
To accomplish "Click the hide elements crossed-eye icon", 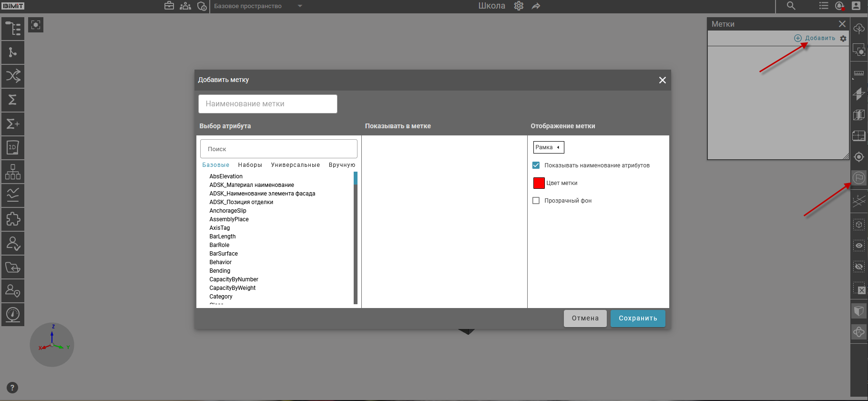I will point(859,267).
